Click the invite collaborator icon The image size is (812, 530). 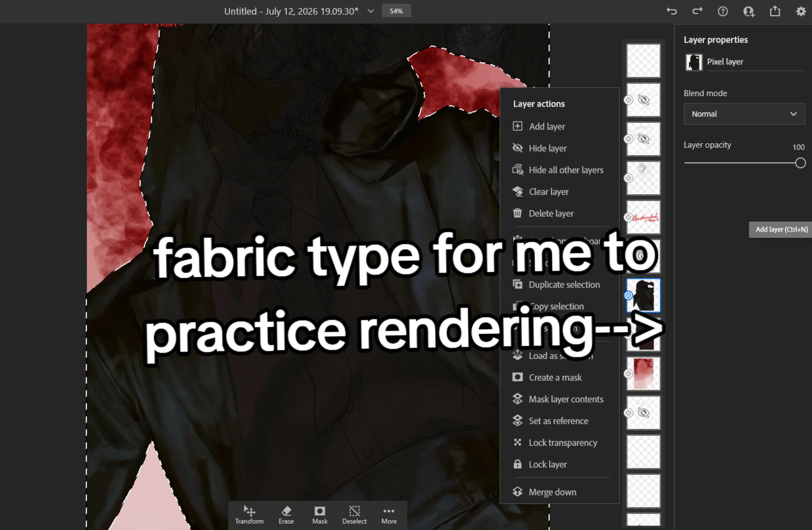pos(749,12)
